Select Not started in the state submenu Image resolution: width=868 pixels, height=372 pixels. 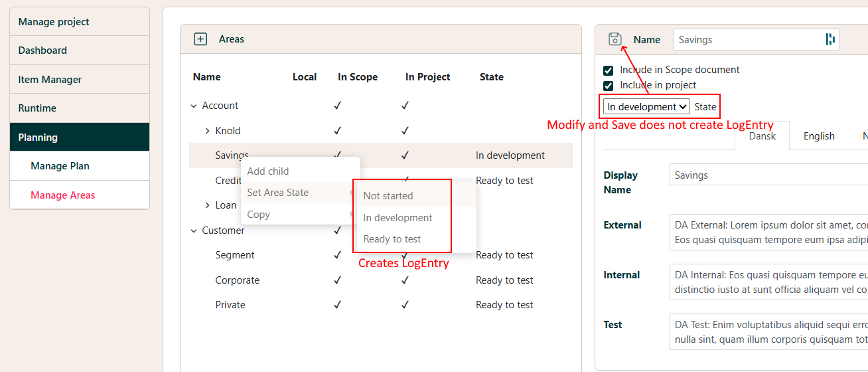(388, 196)
